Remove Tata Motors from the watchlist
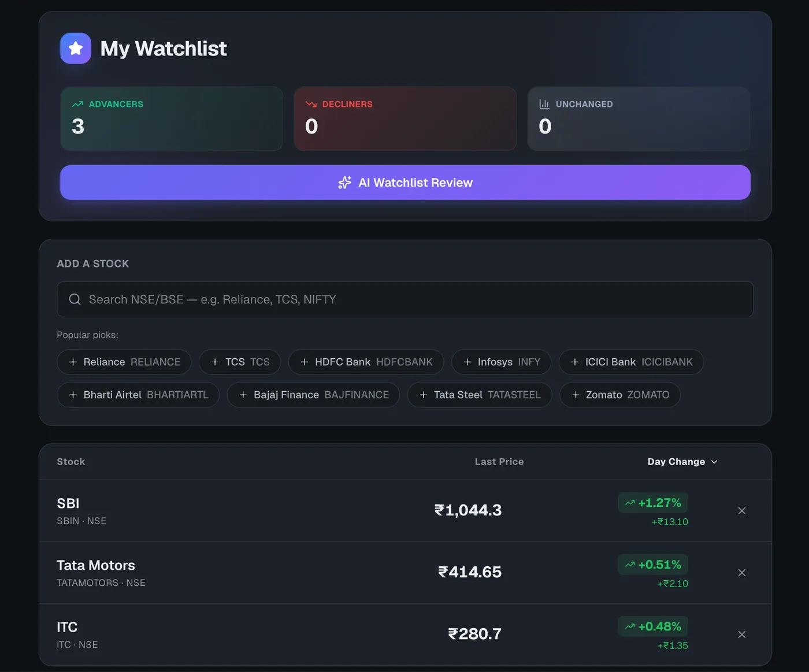The height and width of the screenshot is (672, 809). 742,573
